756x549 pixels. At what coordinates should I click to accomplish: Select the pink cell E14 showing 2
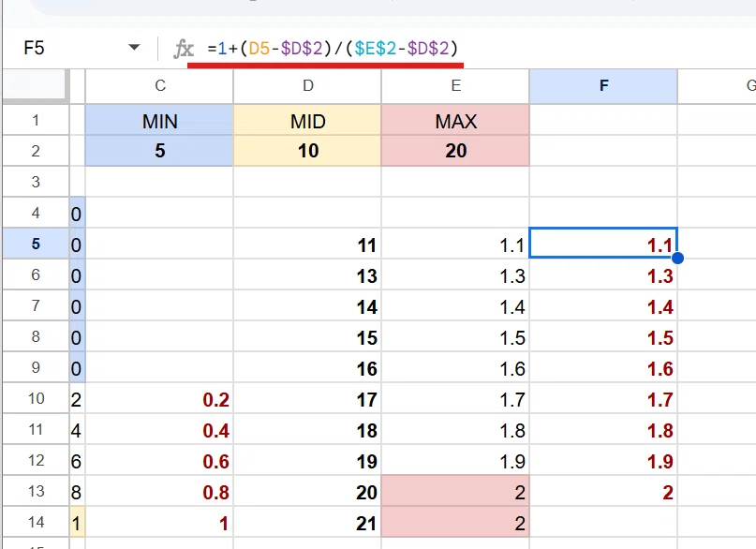[x=455, y=522]
